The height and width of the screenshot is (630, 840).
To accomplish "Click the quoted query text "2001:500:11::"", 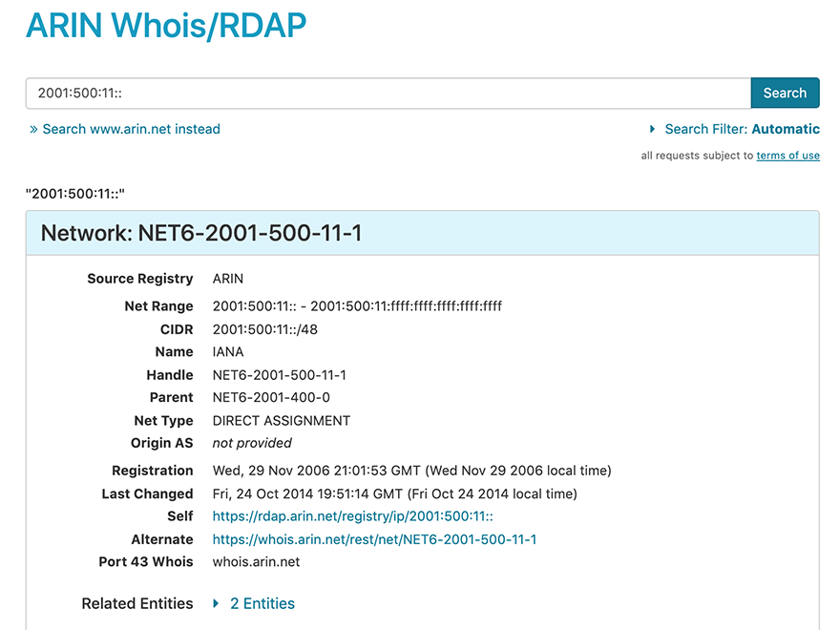I will (x=75, y=194).
